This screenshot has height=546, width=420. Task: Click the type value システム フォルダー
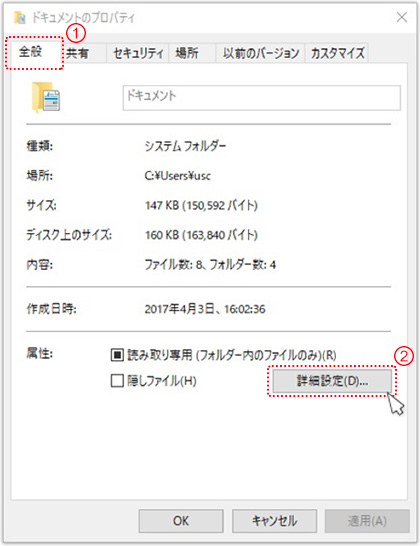[x=185, y=146]
